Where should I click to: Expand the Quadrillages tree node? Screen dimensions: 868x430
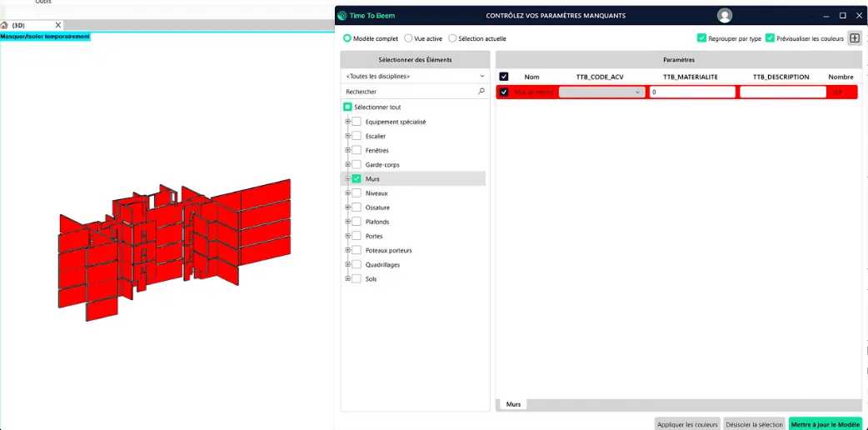[348, 264]
